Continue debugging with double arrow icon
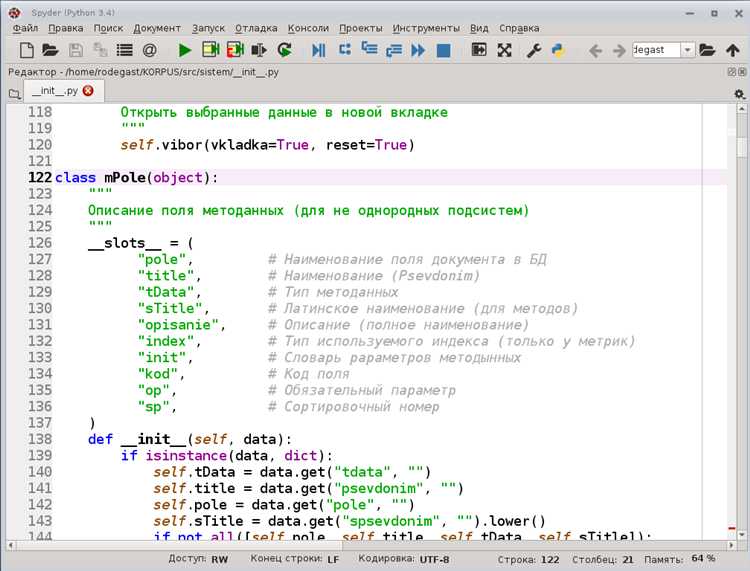Viewport: 750px width, 571px height. (x=418, y=50)
